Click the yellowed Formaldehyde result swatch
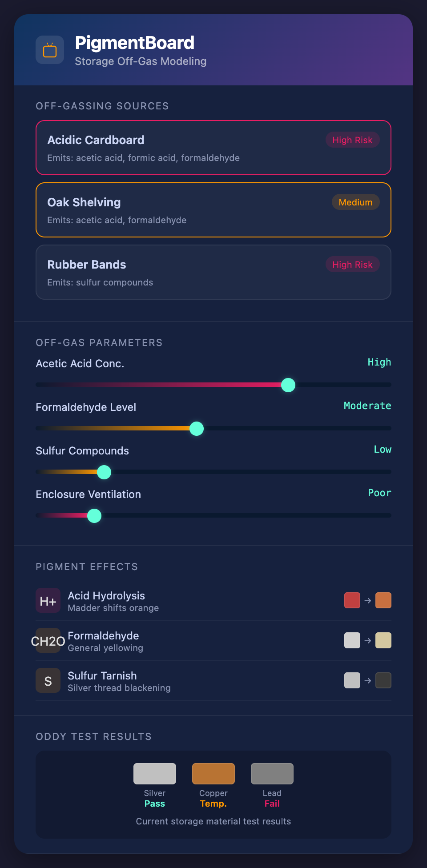The image size is (427, 868). coord(383,640)
